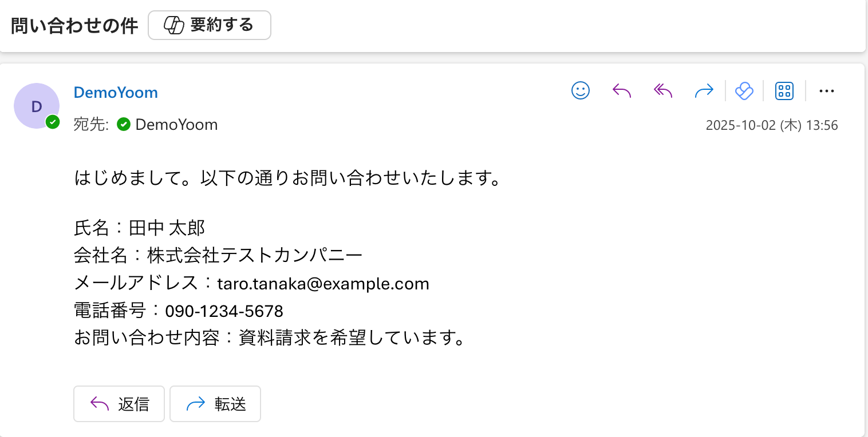Open the emoji reaction picker

pyautogui.click(x=581, y=90)
